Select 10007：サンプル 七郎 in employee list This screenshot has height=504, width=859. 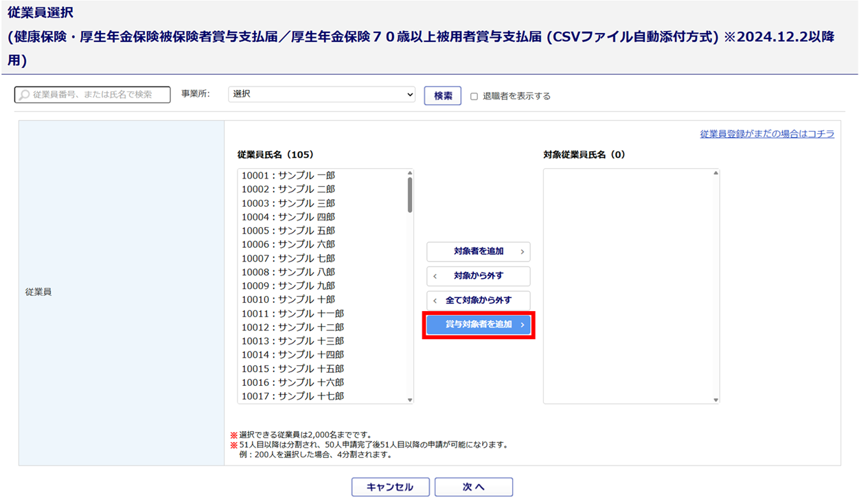[x=322, y=258]
